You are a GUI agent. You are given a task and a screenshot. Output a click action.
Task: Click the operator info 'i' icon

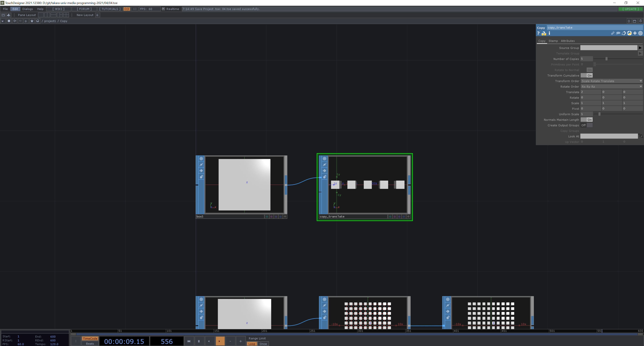coord(549,33)
